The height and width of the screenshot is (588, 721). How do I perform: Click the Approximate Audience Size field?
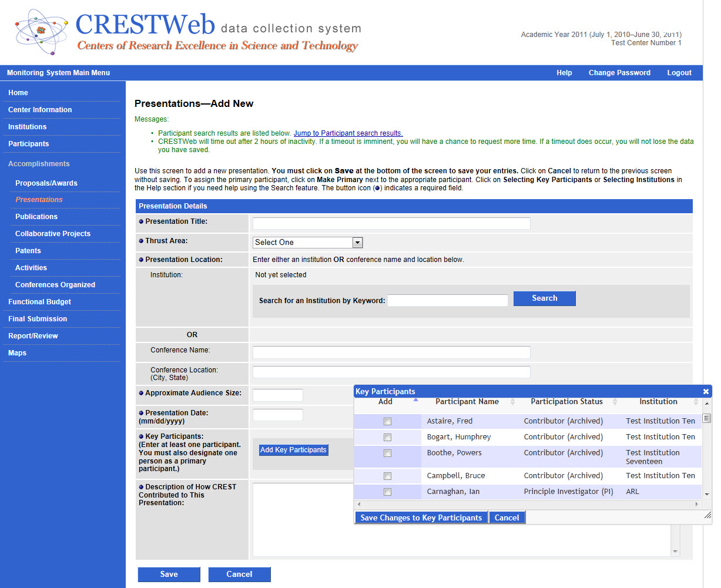278,395
